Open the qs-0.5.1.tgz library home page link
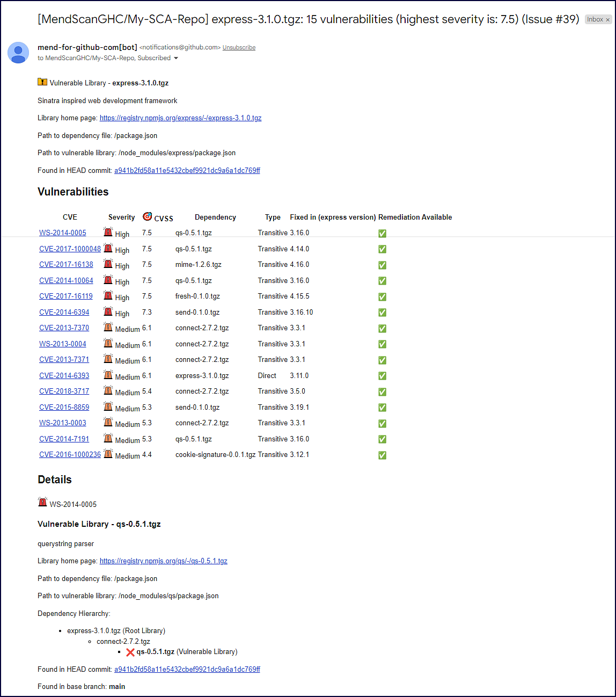The height and width of the screenshot is (697, 616). point(163,561)
